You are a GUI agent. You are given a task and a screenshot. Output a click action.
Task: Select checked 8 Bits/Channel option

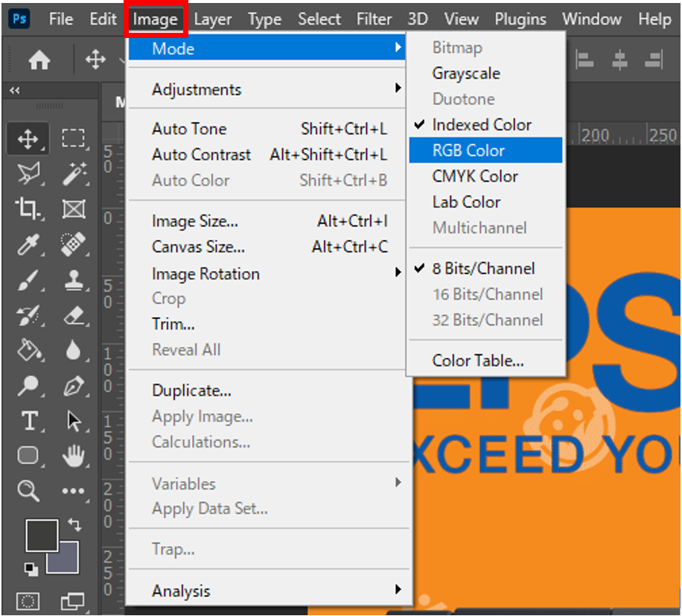(x=483, y=268)
